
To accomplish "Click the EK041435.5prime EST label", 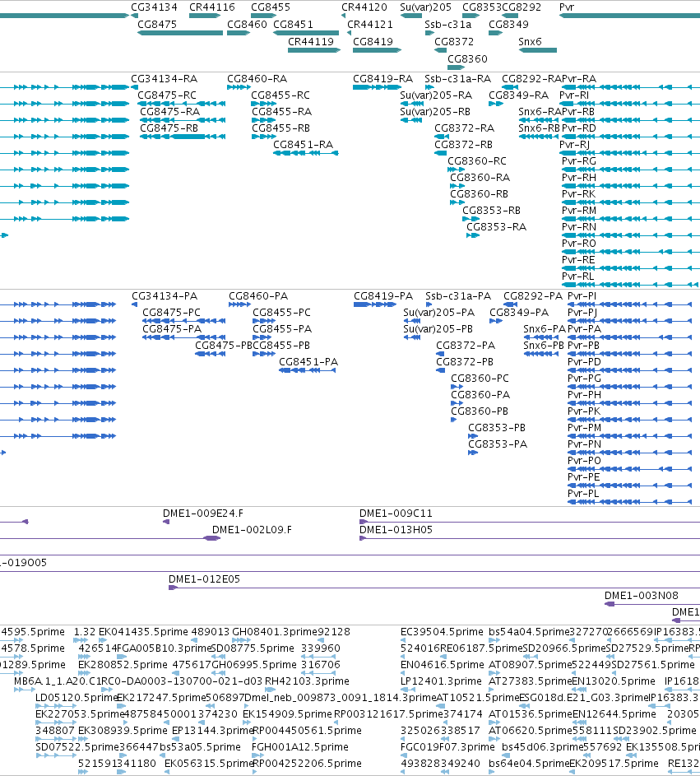I will coord(143,633).
